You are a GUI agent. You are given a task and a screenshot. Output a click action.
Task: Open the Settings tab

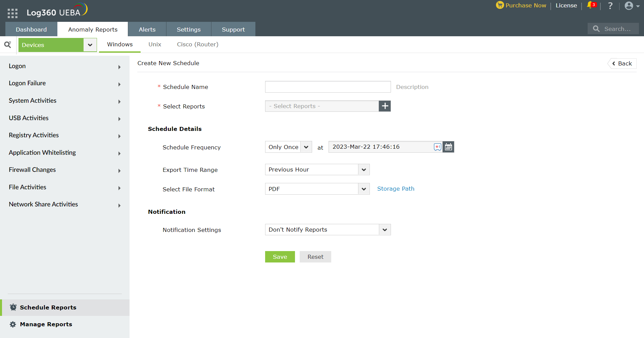point(189,29)
